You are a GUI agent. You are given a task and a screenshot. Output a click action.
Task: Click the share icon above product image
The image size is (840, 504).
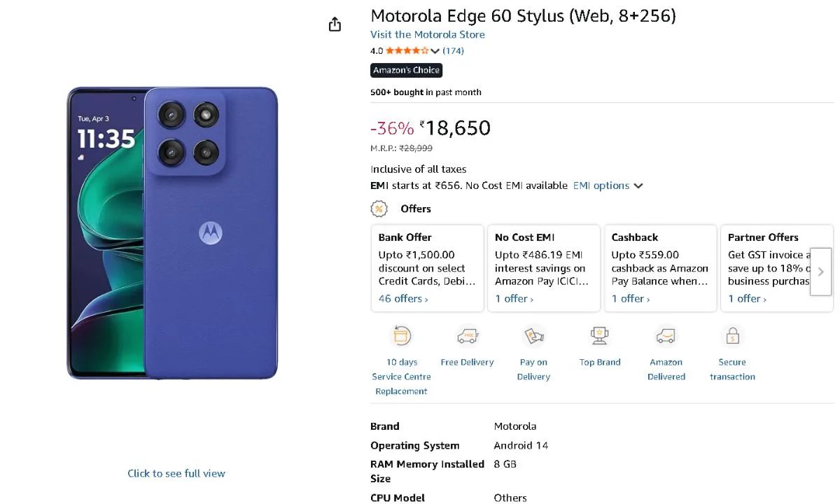point(335,24)
